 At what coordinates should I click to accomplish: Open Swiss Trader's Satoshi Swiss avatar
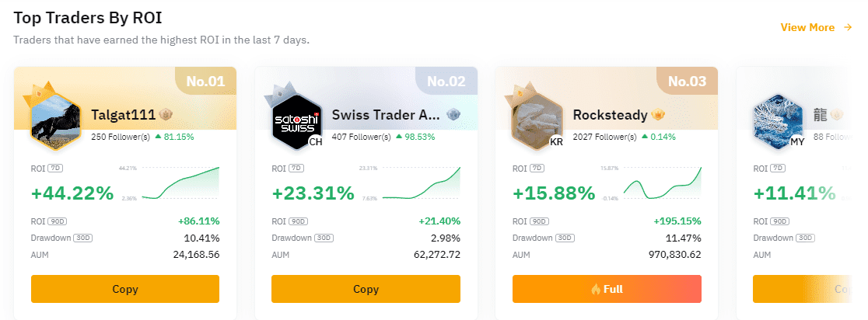(x=296, y=121)
